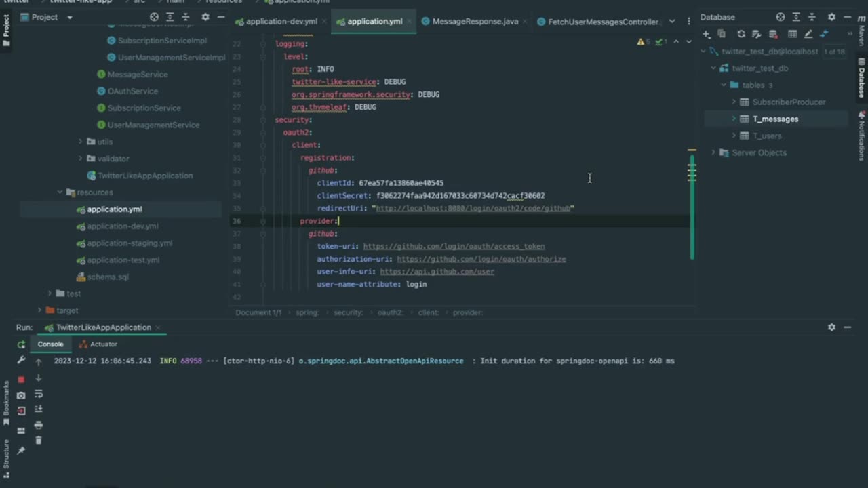Viewport: 868px width, 488px height.
Task: Open the Notifications side panel
Action: coord(862,136)
